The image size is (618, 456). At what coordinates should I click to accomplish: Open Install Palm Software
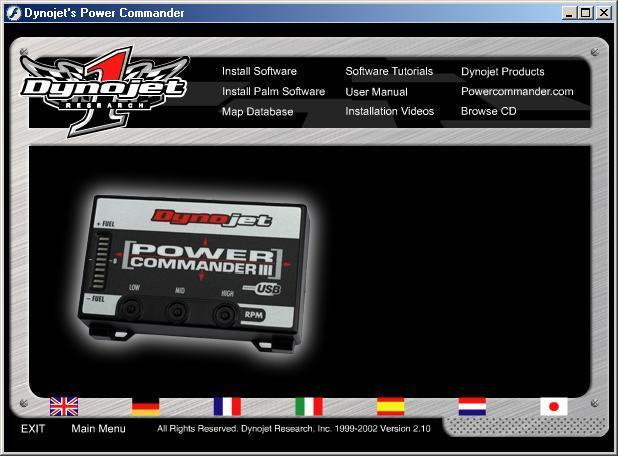(x=273, y=91)
